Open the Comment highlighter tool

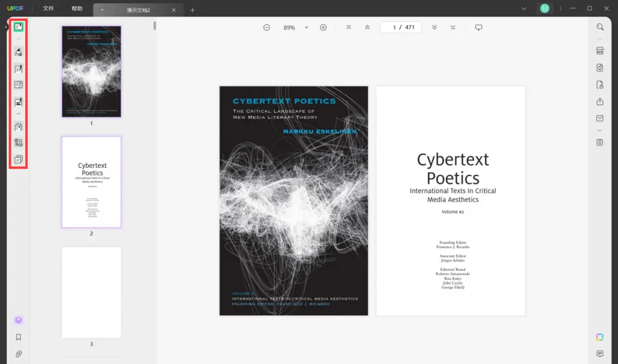tap(18, 52)
